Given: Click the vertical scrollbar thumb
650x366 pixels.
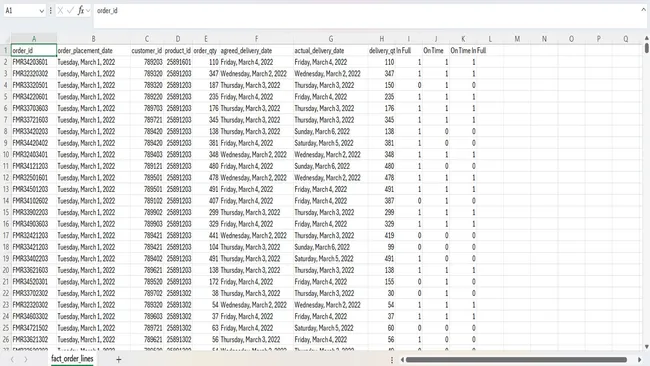Looking at the screenshot, I should (x=647, y=48).
